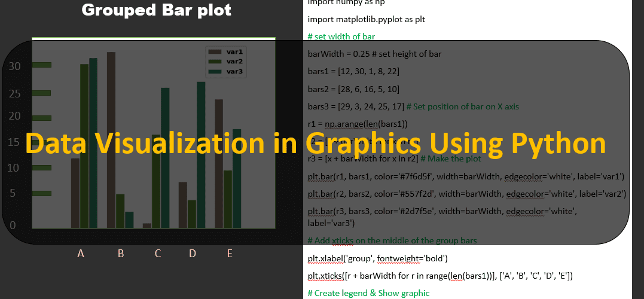This screenshot has width=644, height=299.
Task: Click the "Grouped Bar plot" chart title
Action: click(x=156, y=10)
